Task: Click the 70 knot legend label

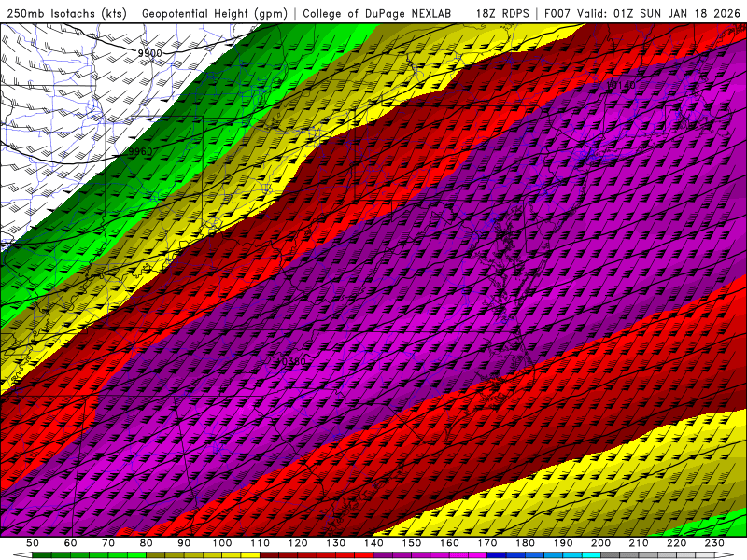Action: click(108, 543)
